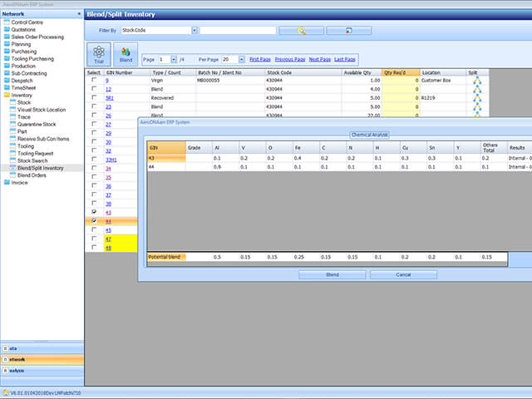The image size is (532, 399).
Task: Click the split icon for GIN 23 row
Action: [x=477, y=107]
